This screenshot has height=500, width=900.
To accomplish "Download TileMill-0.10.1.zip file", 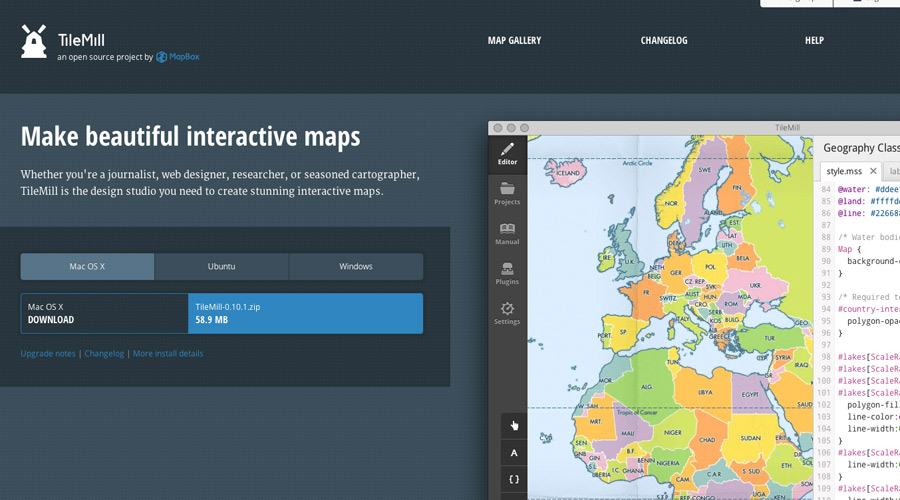I will (x=305, y=313).
